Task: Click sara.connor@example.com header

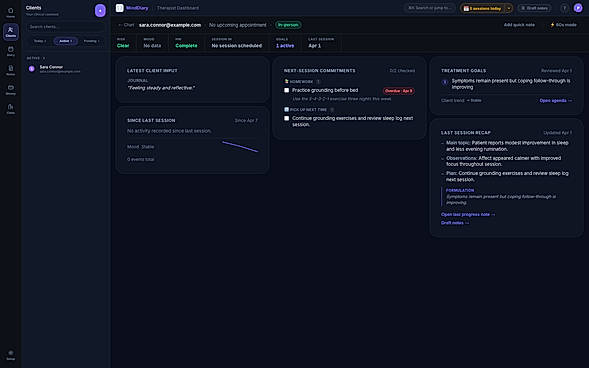Action: 170,25
